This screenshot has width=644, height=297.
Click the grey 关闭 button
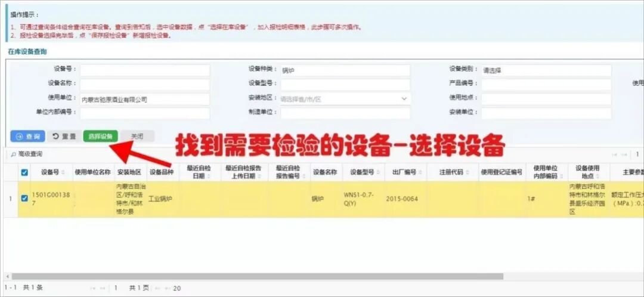point(137,137)
